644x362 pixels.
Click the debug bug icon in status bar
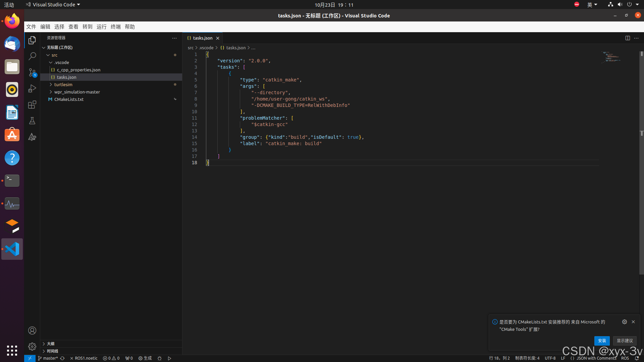160,358
